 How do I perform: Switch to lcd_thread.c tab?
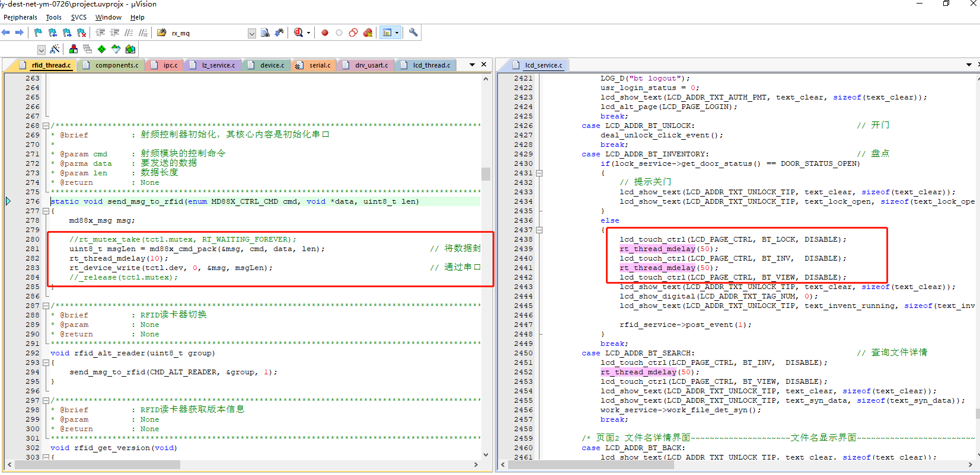coord(426,65)
